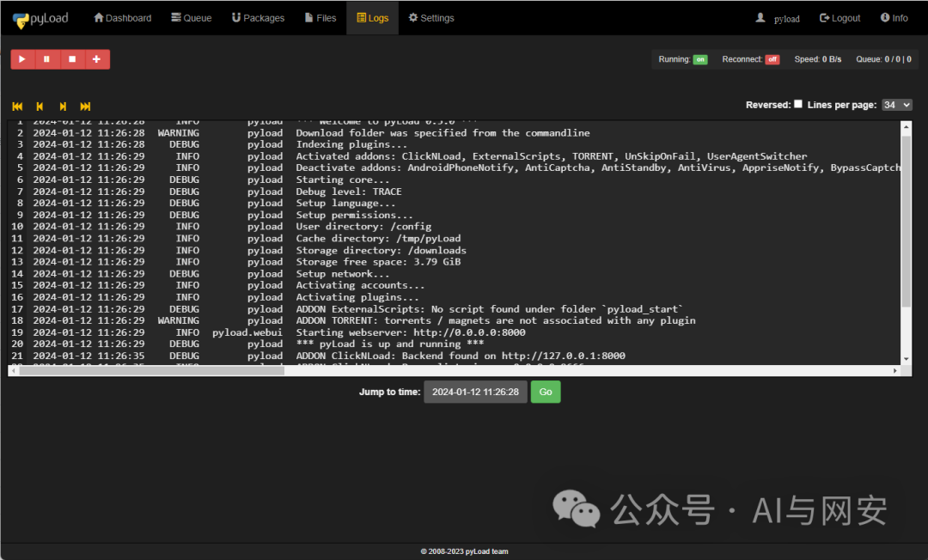Click the Speed indicator
Viewport: 928px width, 560px height.
click(x=818, y=59)
